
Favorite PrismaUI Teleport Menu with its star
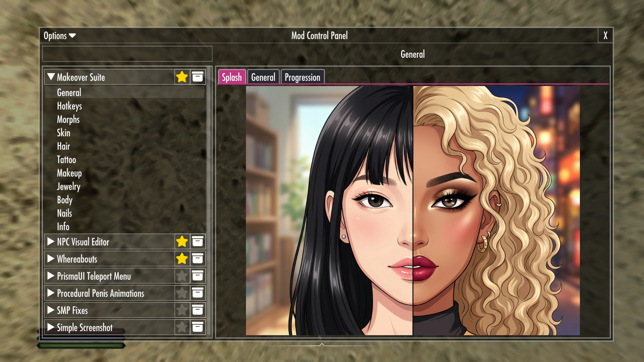click(182, 276)
